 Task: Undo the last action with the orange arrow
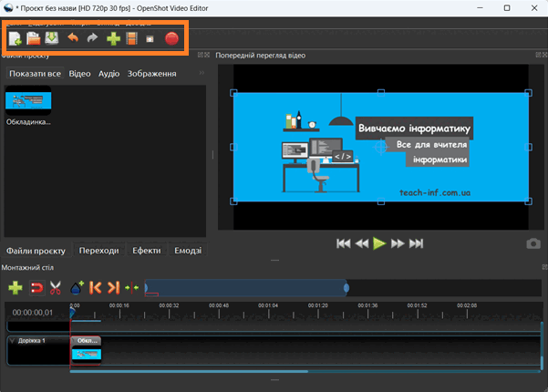point(73,37)
